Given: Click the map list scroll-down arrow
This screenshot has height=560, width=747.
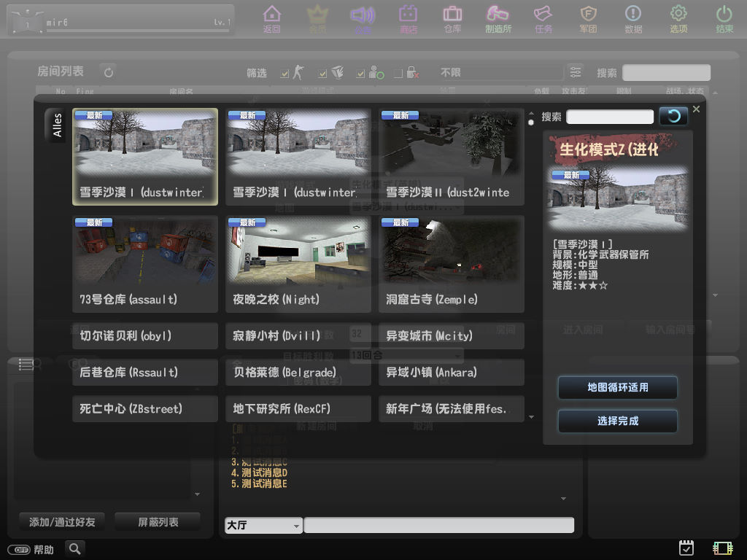Looking at the screenshot, I should coord(531,417).
